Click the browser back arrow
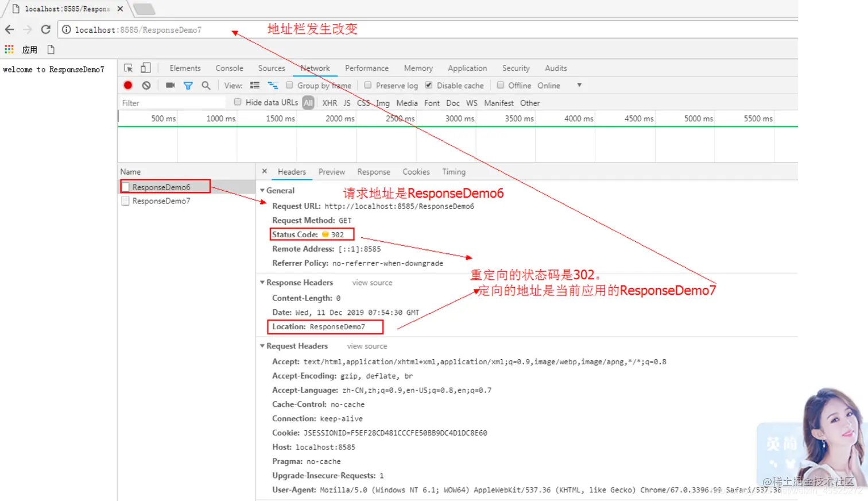 point(10,29)
